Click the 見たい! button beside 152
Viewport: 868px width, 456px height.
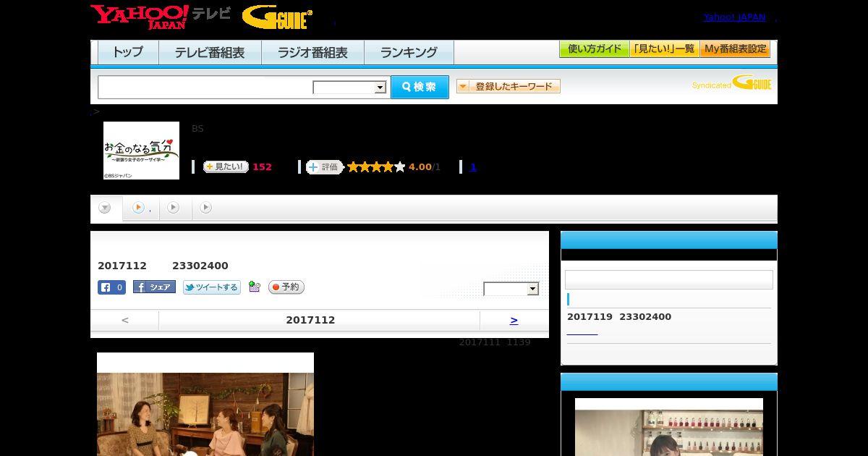(226, 166)
